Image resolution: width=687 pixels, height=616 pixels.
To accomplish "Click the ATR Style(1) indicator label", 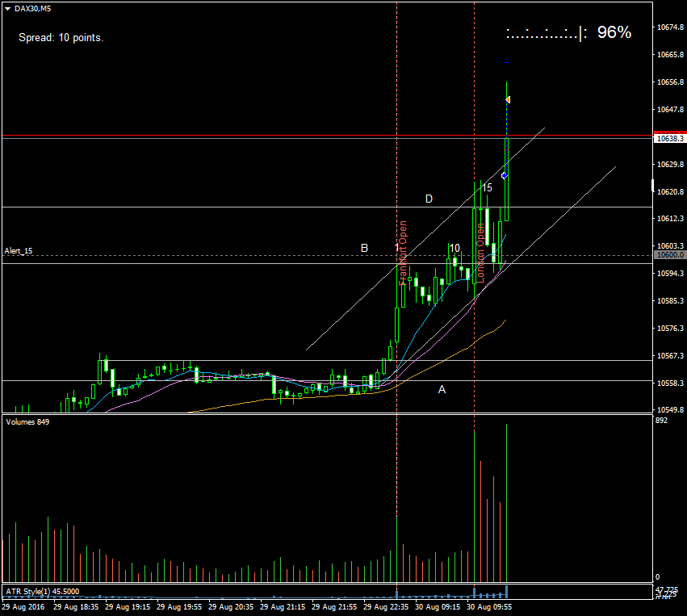I will 36,591.
